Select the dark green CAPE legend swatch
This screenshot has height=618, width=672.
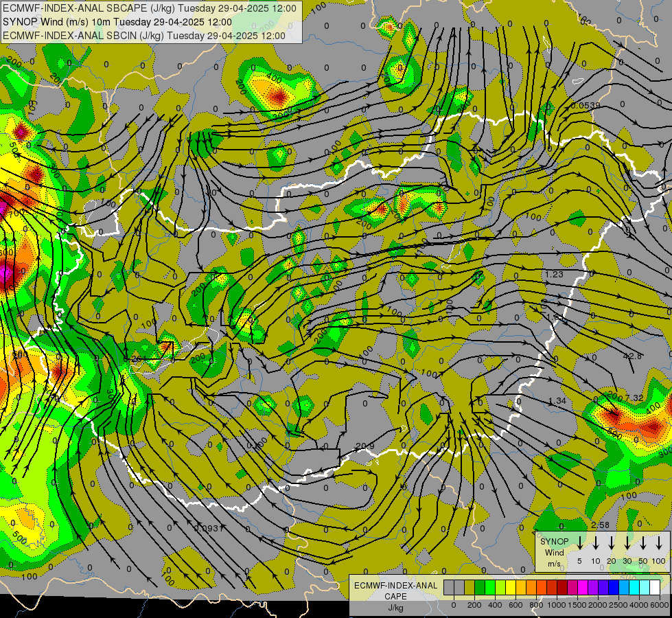click(480, 587)
